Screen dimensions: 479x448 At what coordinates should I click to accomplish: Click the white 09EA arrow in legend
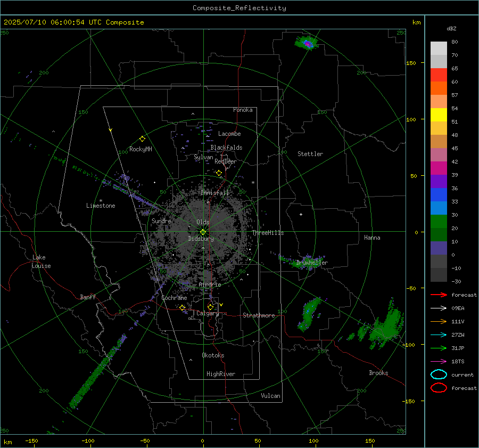click(439, 308)
